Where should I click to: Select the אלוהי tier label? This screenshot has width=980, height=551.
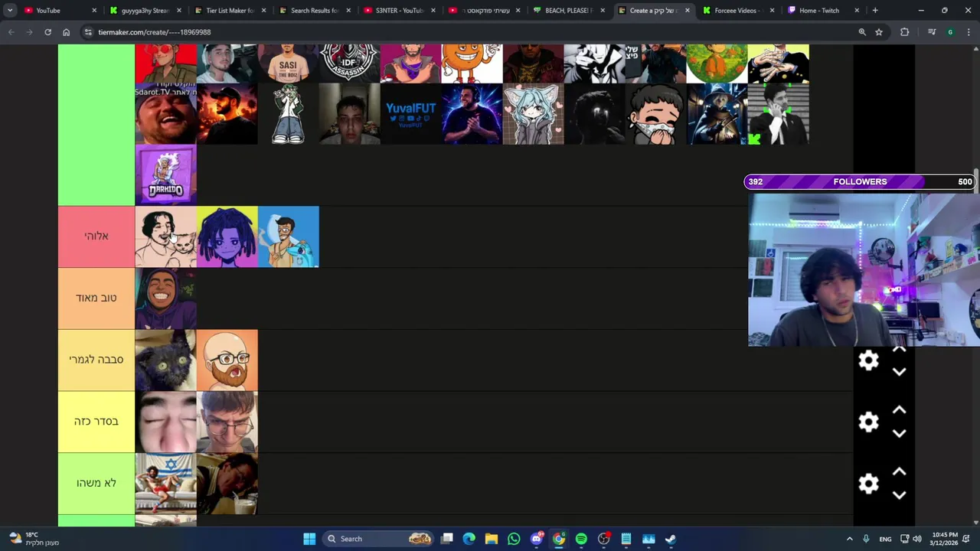(96, 236)
